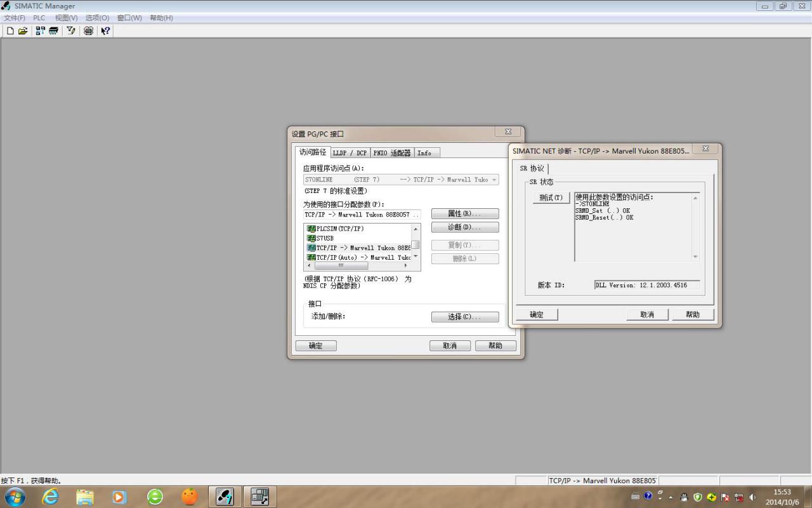Click the green circular arrows taskbar icon
Viewport: 812px width, 508px height.
[x=155, y=497]
